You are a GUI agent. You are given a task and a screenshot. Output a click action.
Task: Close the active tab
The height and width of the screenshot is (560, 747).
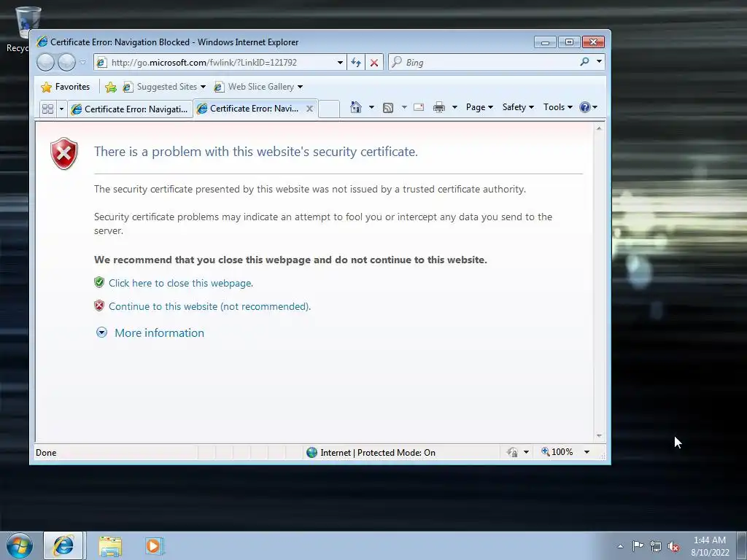pos(309,109)
